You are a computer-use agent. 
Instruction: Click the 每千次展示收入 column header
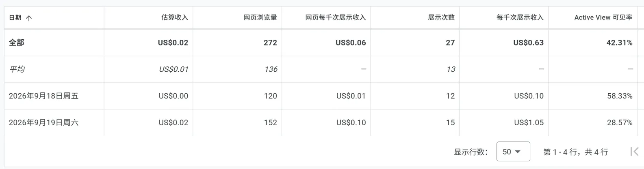(x=520, y=17)
